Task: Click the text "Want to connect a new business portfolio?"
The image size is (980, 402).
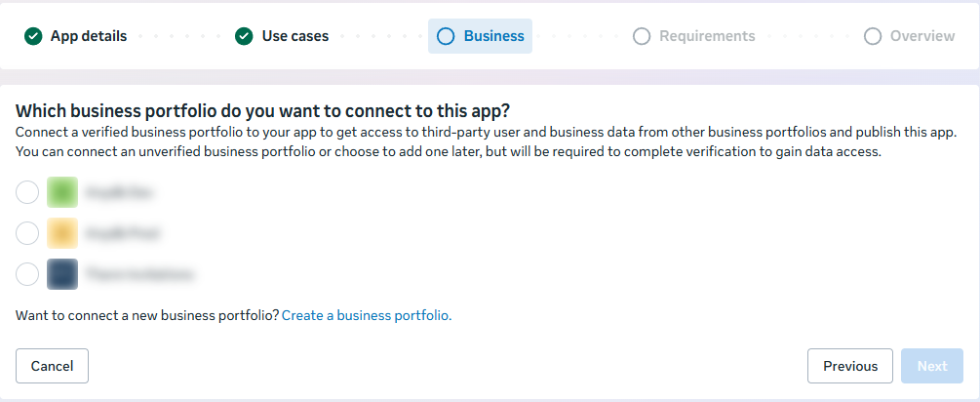Action: pyautogui.click(x=147, y=316)
